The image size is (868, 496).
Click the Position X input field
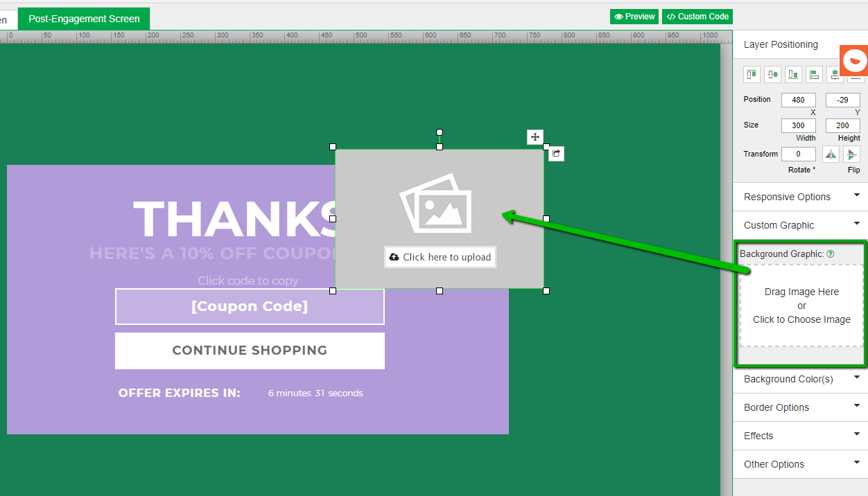click(798, 100)
